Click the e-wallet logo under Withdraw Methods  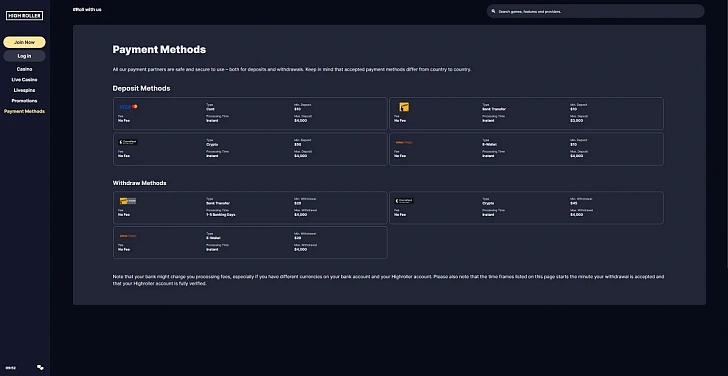[x=128, y=236]
